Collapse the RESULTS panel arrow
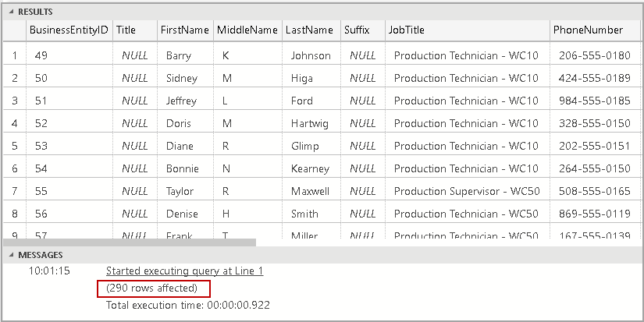The width and height of the screenshot is (644, 322). (10, 12)
